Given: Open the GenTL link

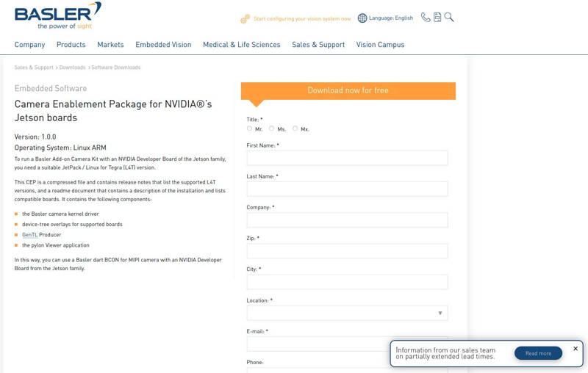Looking at the screenshot, I should [30, 235].
